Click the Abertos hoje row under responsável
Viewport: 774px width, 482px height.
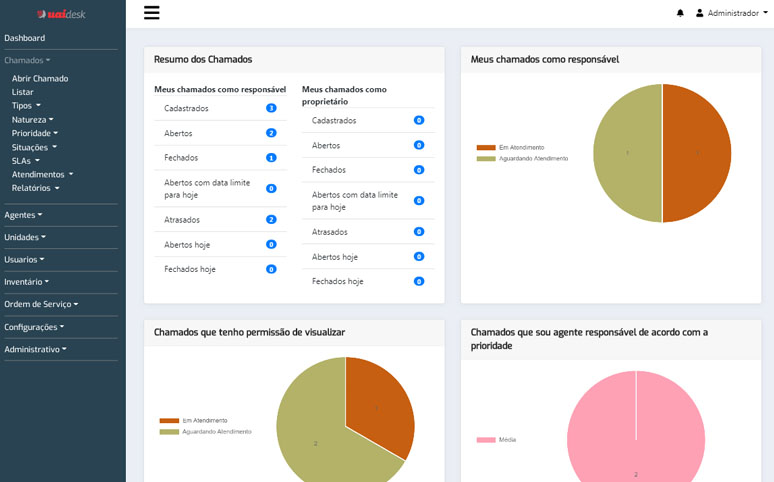(191, 244)
